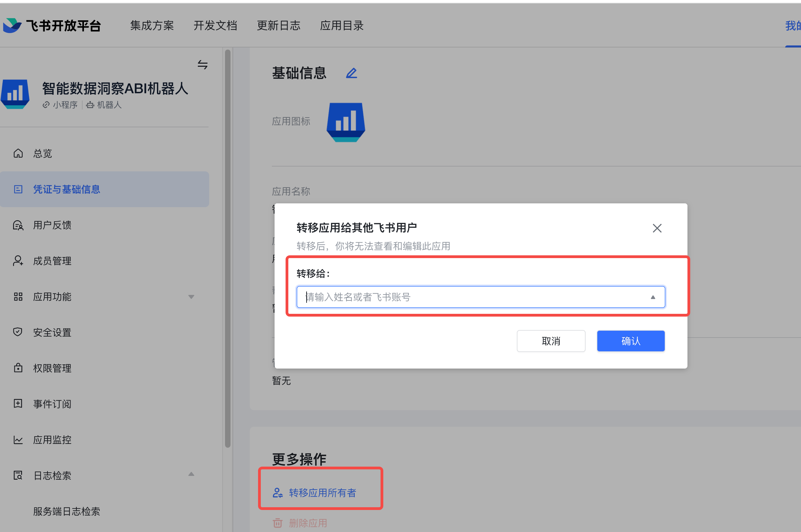The image size is (801, 532).
Task: Click the feedback icon beside 用户反馈
Action: click(18, 225)
